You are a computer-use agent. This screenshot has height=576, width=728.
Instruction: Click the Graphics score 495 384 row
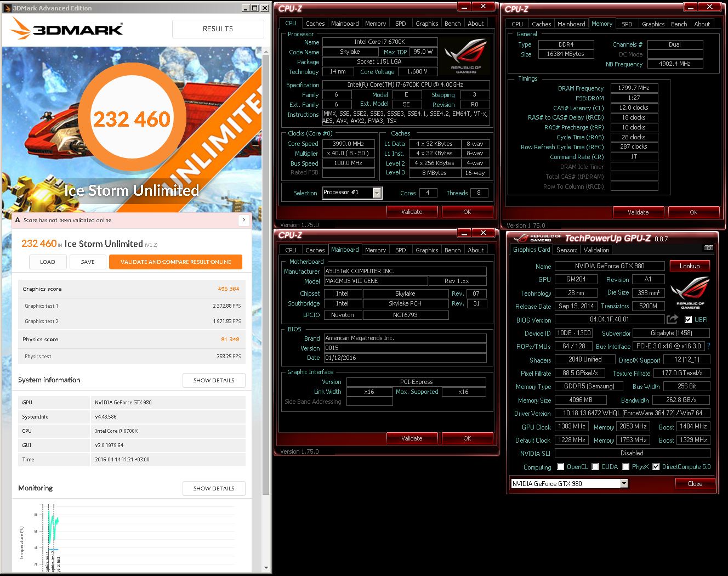132,289
